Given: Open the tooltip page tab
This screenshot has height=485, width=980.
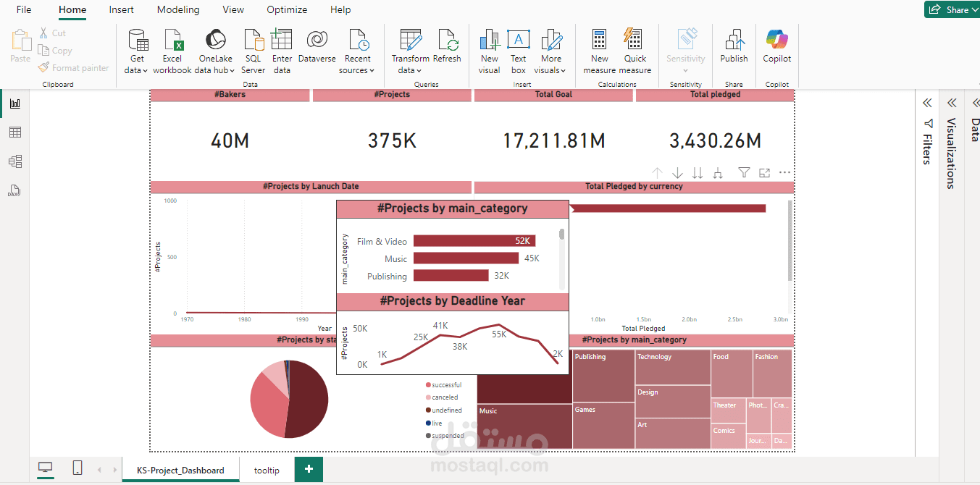Looking at the screenshot, I should 267,470.
